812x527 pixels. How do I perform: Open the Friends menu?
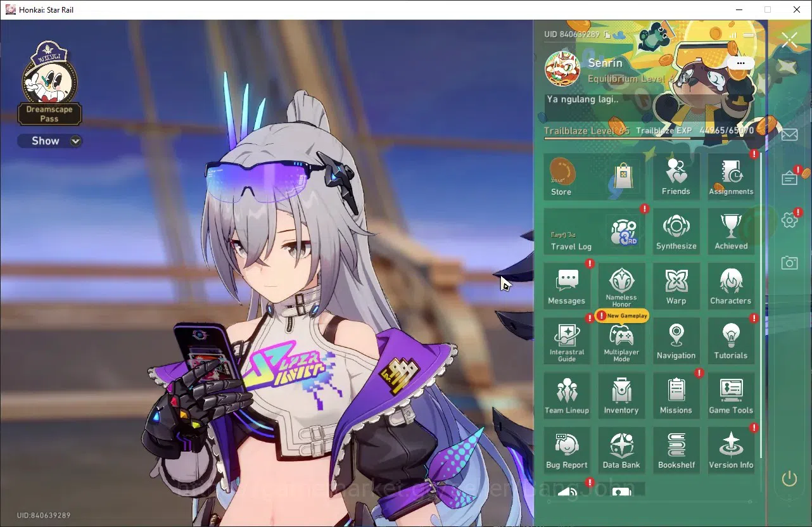676,177
